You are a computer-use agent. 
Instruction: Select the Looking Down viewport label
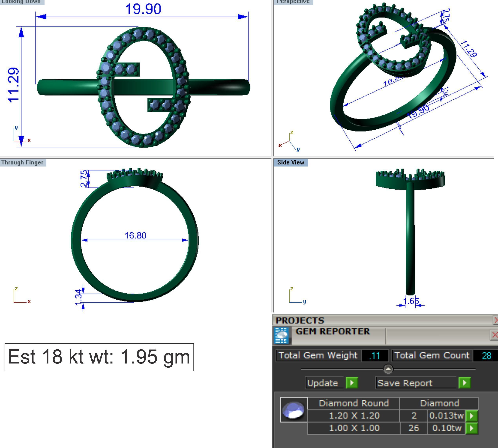coord(22,2)
